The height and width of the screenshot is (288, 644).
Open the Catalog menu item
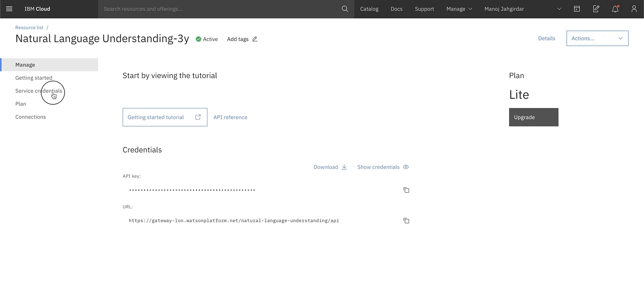coord(369,9)
